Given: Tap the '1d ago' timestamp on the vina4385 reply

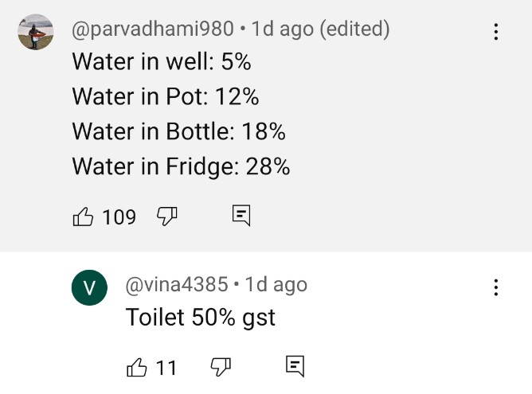Looking at the screenshot, I should (276, 284).
